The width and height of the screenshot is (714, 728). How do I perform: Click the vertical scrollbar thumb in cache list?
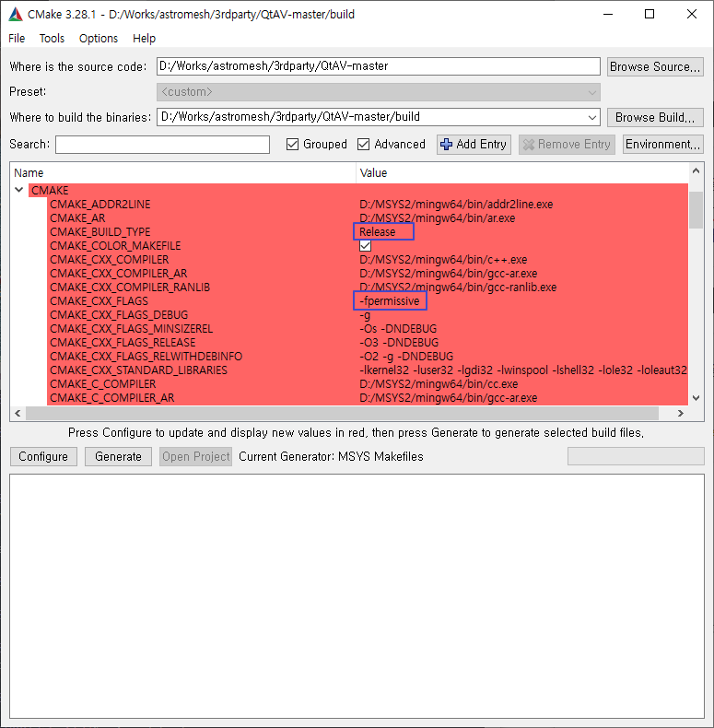click(696, 210)
